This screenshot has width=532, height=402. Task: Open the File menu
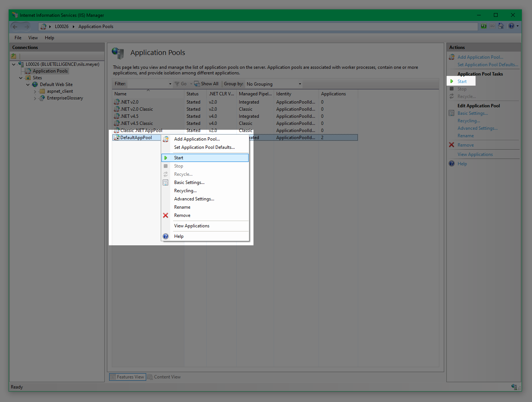[18, 38]
